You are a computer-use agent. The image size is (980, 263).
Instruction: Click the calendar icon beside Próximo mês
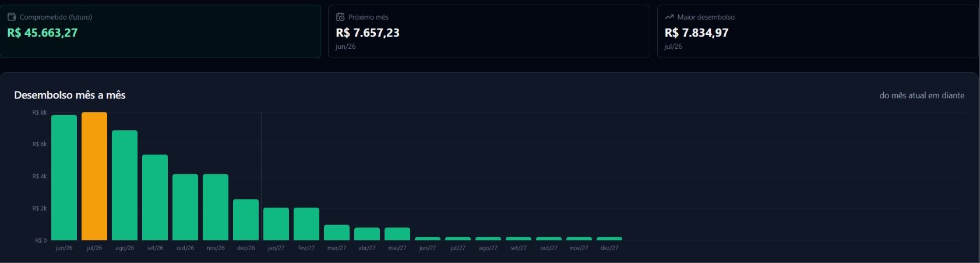click(340, 17)
